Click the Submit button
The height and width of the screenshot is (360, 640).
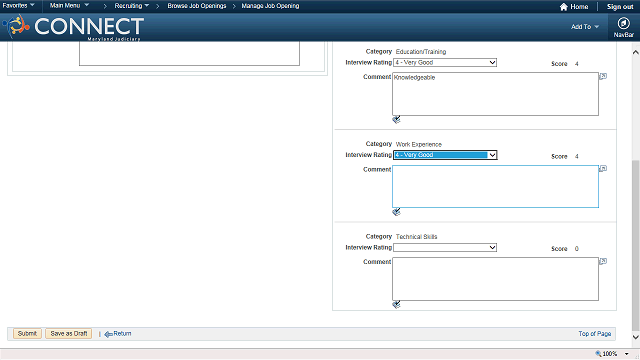click(x=27, y=333)
